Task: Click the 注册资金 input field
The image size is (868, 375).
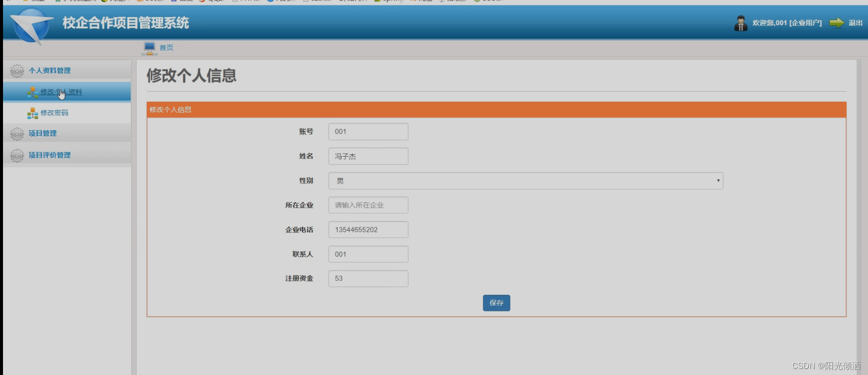Action: click(368, 278)
